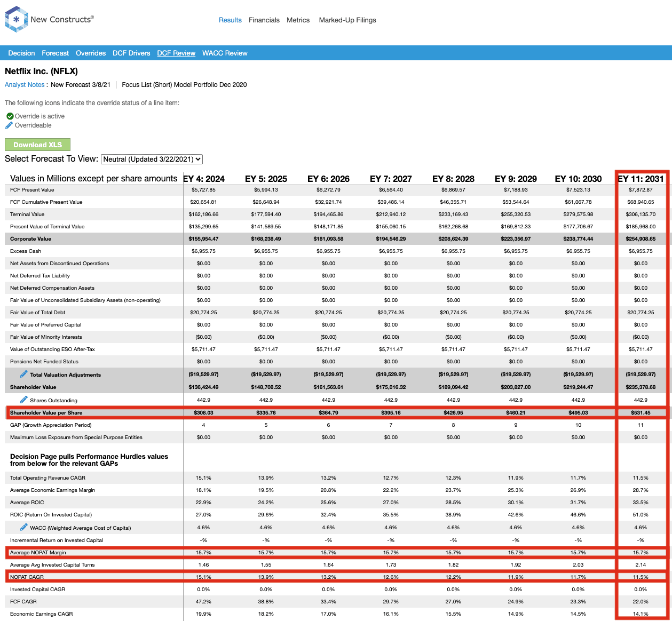Select the FCF Present Value row label

click(32, 190)
